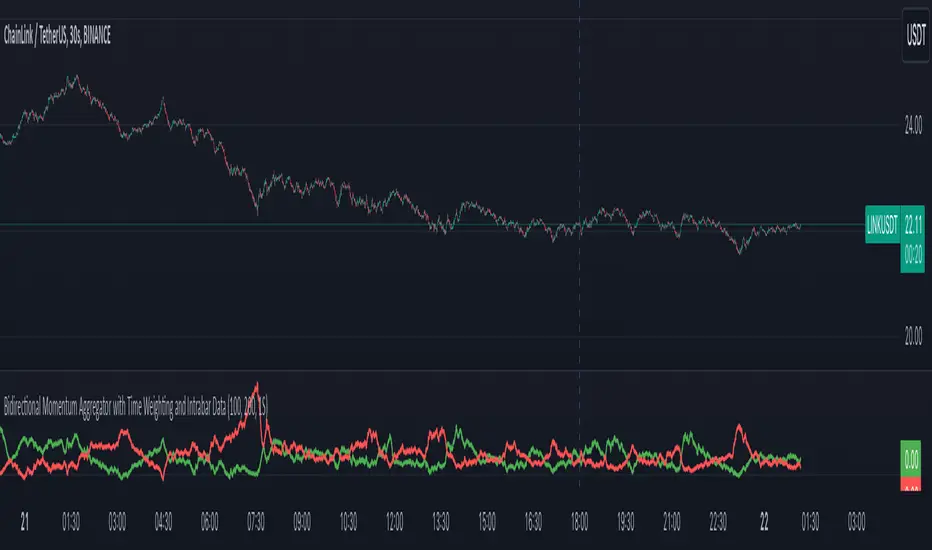Click the 16:30 time axis label

[x=533, y=522]
